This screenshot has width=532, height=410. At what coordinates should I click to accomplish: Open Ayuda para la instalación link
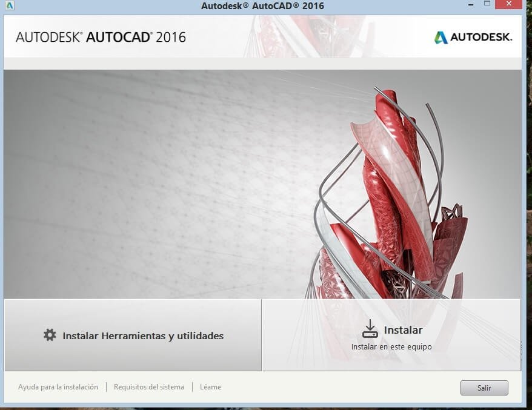[x=58, y=387]
